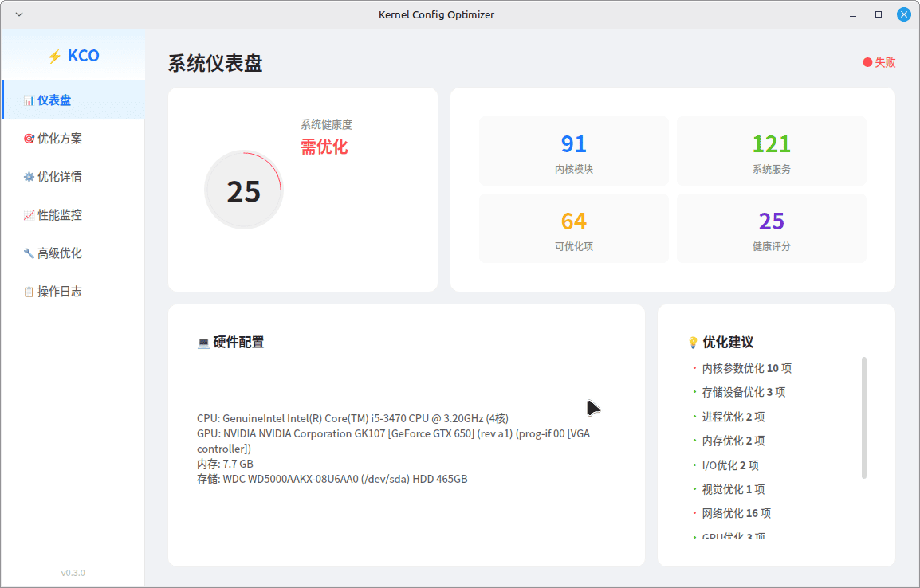Select 网络优化 16 项 suggestion
Viewport: 920px width, 588px height.
click(x=737, y=514)
